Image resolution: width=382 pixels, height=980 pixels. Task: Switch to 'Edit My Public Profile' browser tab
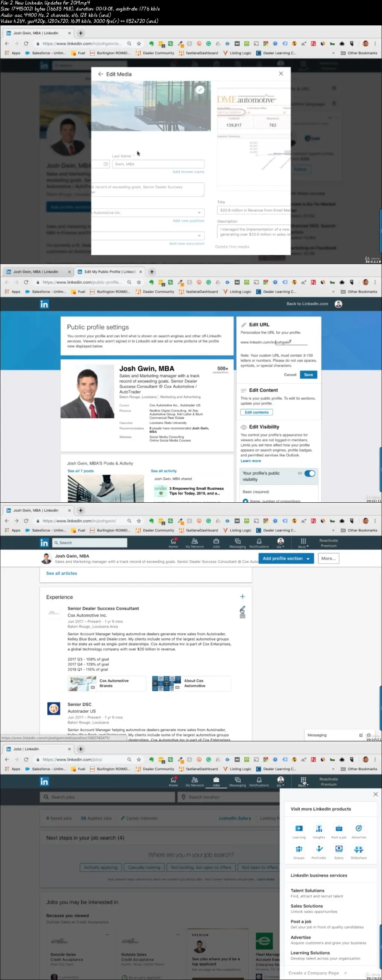tap(109, 272)
